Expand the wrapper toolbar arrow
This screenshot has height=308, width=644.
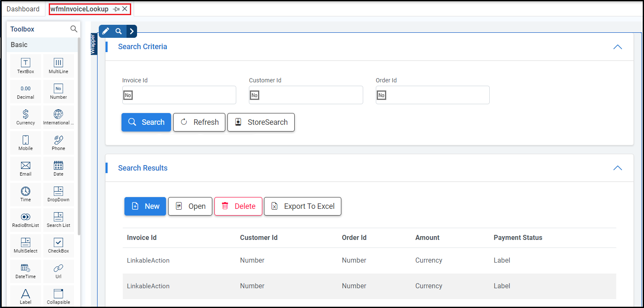pyautogui.click(x=132, y=31)
